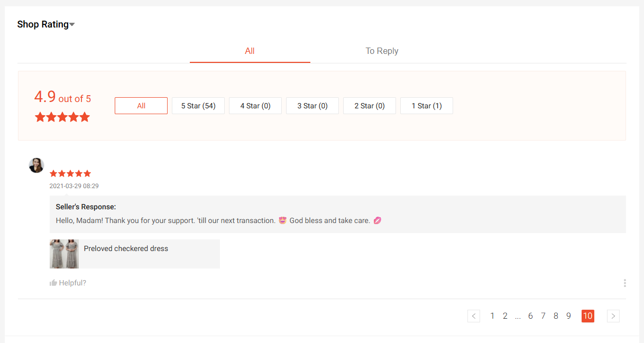Filter by 5 Star (54) reviews
Viewport: 644px width, 343px height.
pyautogui.click(x=198, y=106)
